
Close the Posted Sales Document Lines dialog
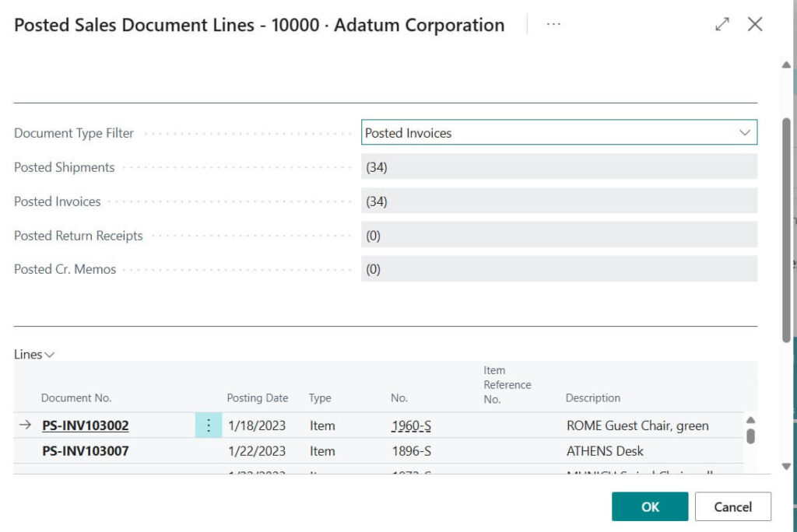(x=755, y=24)
